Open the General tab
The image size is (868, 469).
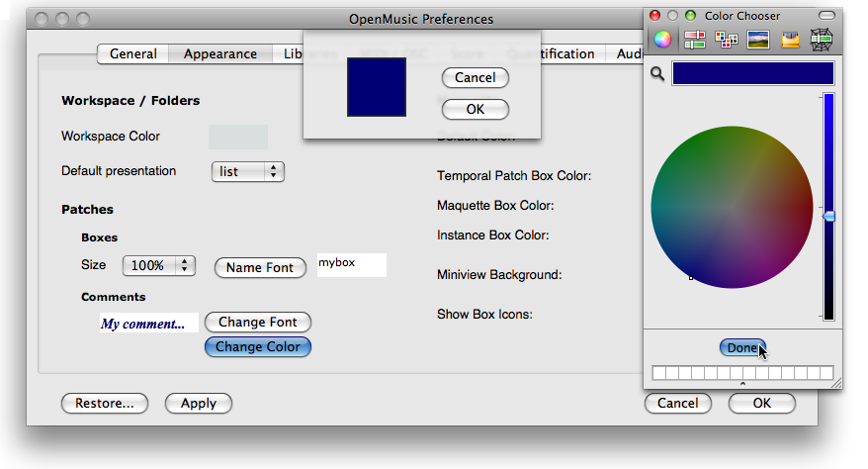coord(132,53)
